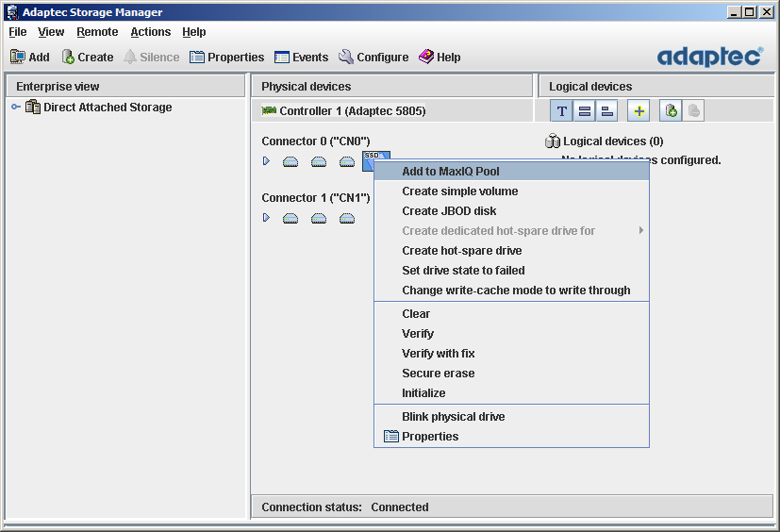Image resolution: width=780 pixels, height=532 pixels.
Task: Select first drive on Connector 1
Action: pos(290,219)
